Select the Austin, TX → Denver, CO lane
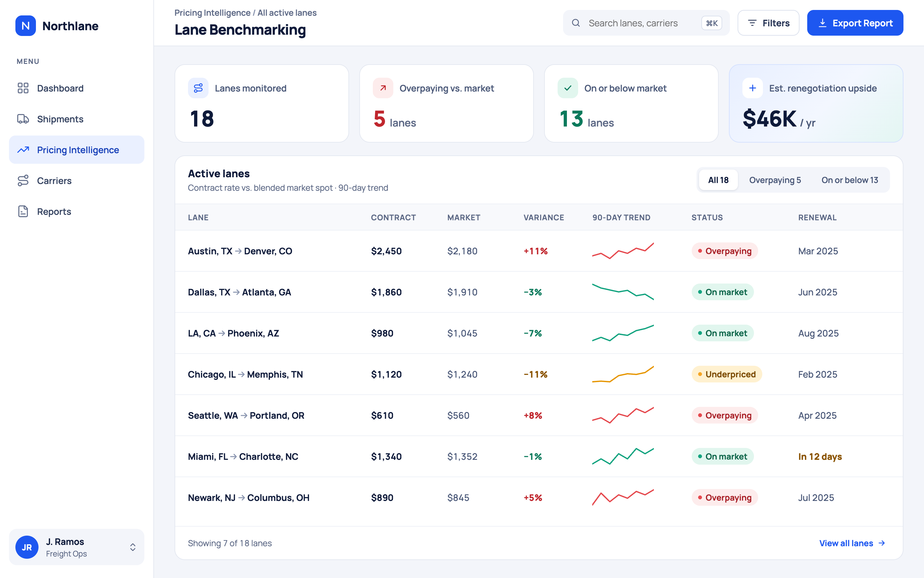Image resolution: width=924 pixels, height=578 pixels. click(x=539, y=251)
